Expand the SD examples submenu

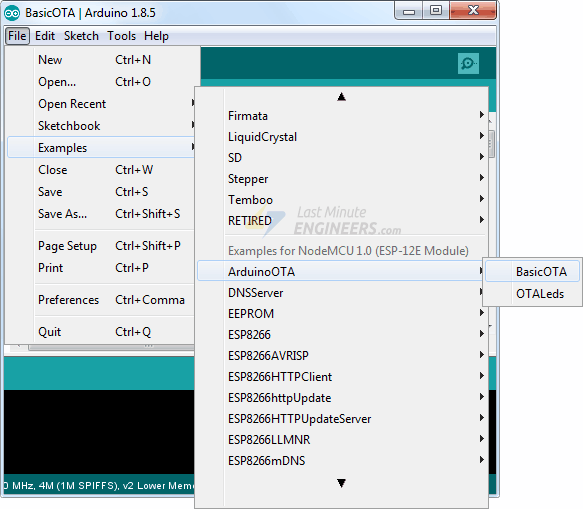pos(342,158)
